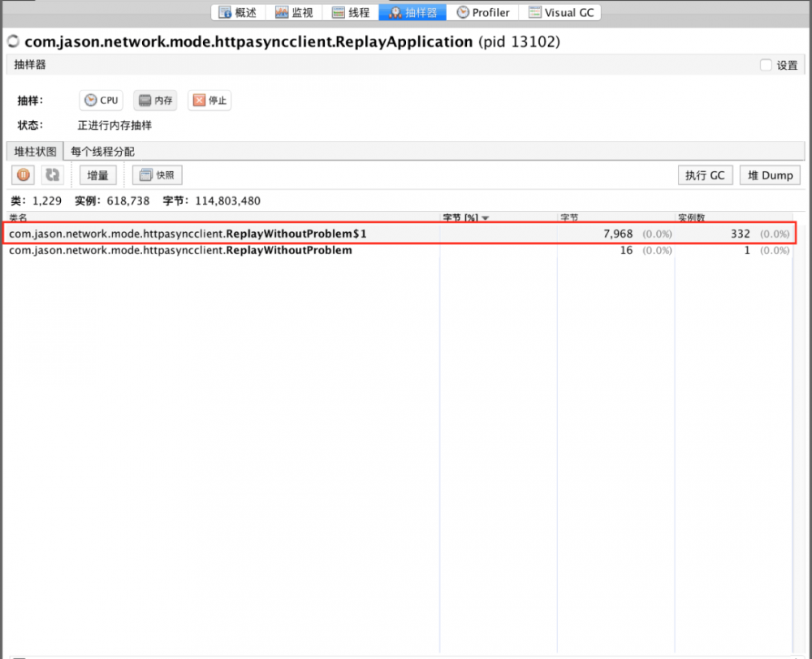The height and width of the screenshot is (659, 812).
Task: Sort by 字节 [%] column header
Action: click(x=499, y=218)
